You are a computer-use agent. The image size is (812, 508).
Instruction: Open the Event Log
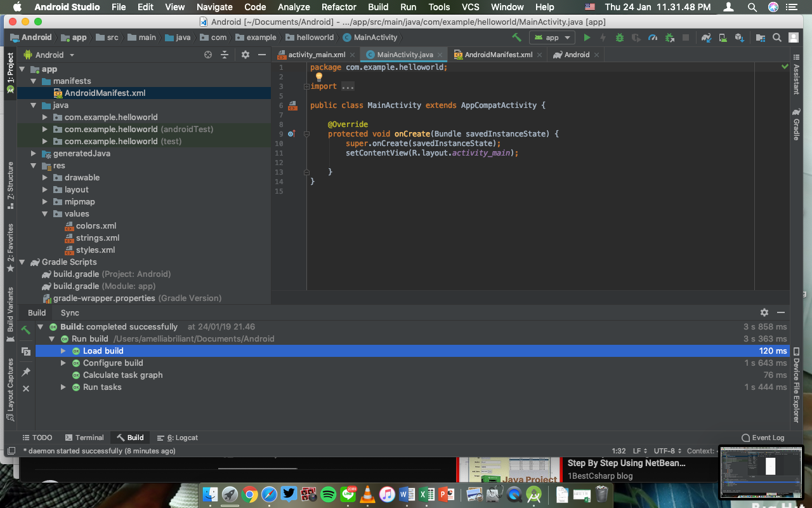coord(763,438)
